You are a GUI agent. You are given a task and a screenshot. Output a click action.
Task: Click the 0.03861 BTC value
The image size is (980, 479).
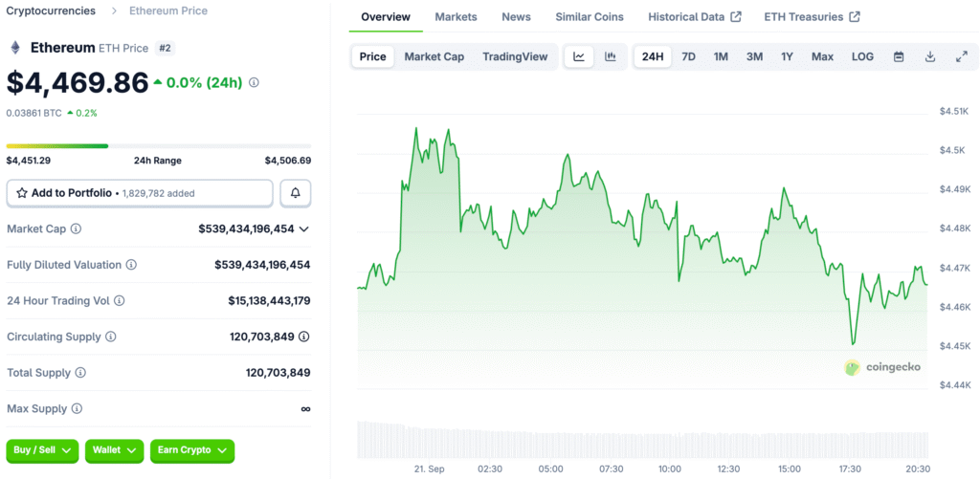33,113
